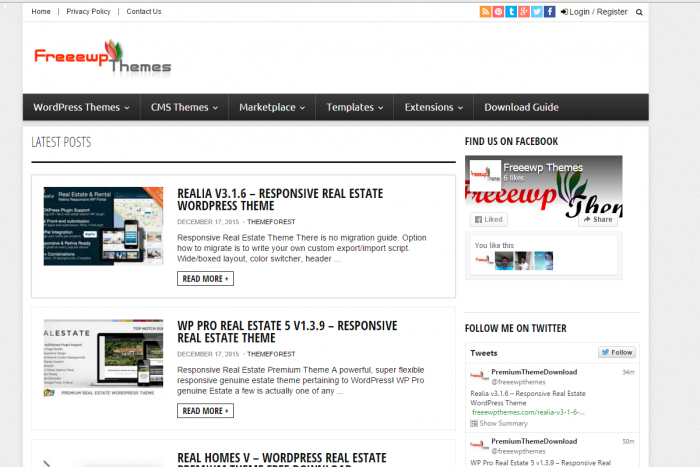
Task: Expand Show Summary on the Realia tweet
Action: [x=499, y=423]
